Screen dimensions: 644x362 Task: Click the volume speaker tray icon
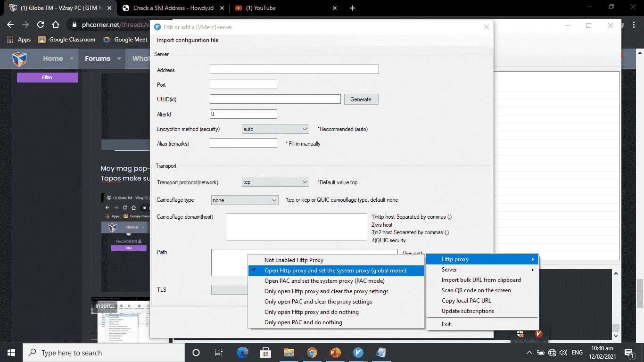[563, 353]
